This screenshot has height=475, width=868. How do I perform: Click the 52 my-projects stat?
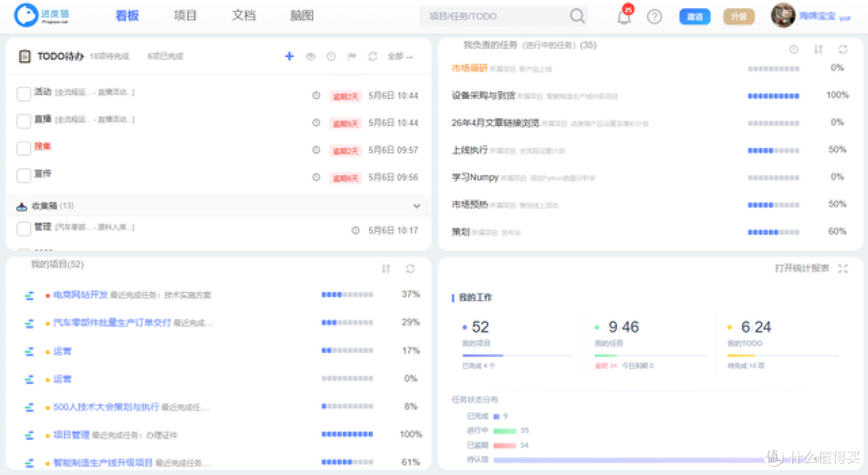click(480, 327)
